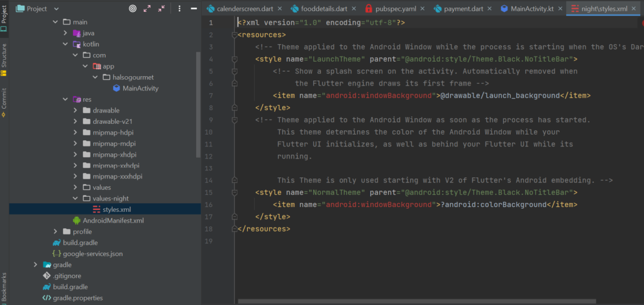This screenshot has height=305, width=644.
Task: Collapse the main folder in tree
Action: [x=55, y=22]
